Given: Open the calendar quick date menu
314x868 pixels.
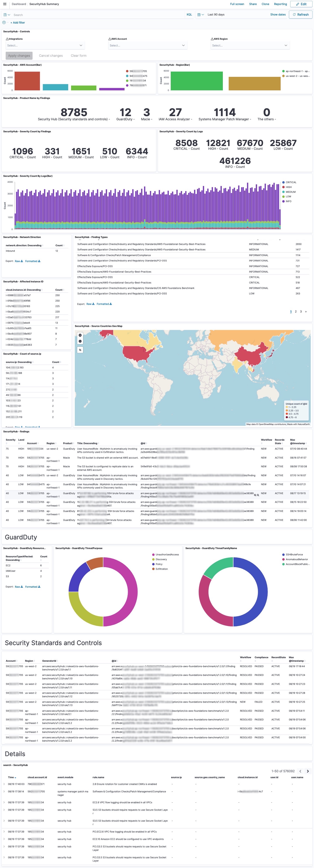Looking at the screenshot, I should [x=201, y=15].
